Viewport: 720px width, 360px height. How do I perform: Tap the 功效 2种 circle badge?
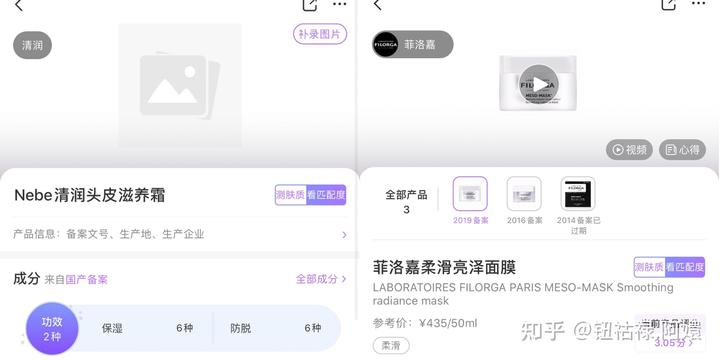(52, 328)
